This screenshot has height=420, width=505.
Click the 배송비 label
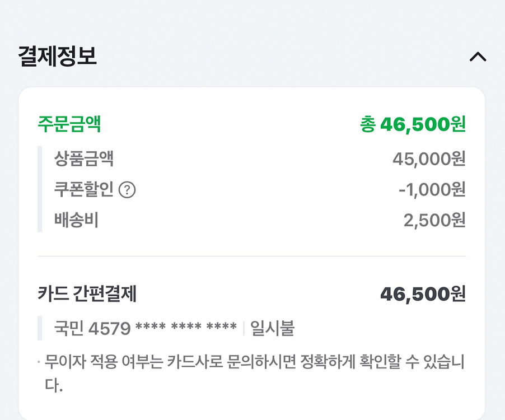pyautogui.click(x=76, y=221)
